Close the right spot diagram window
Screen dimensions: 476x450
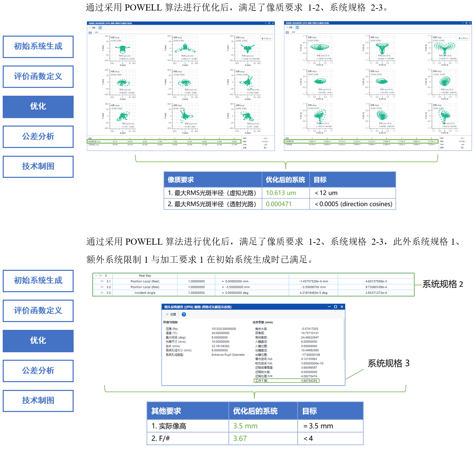(470, 23)
